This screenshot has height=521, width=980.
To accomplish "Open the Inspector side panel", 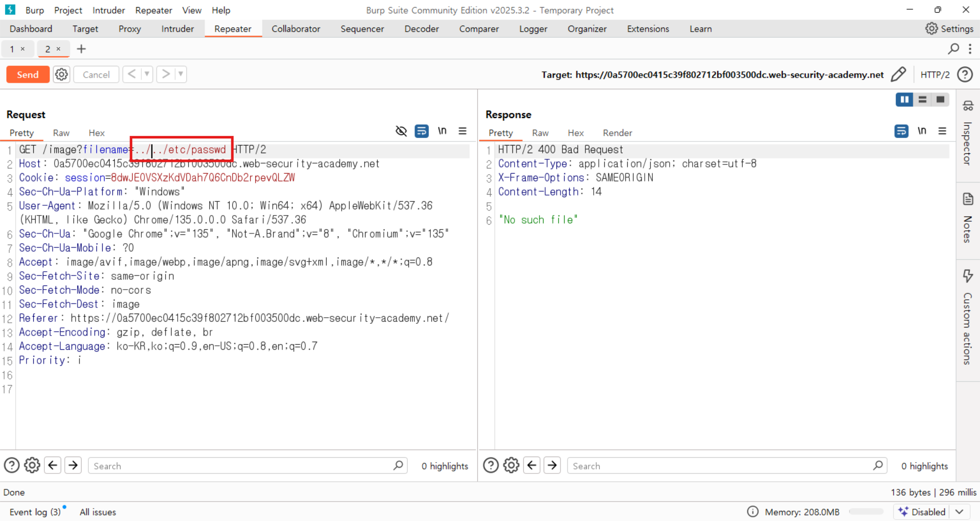I will [967, 134].
